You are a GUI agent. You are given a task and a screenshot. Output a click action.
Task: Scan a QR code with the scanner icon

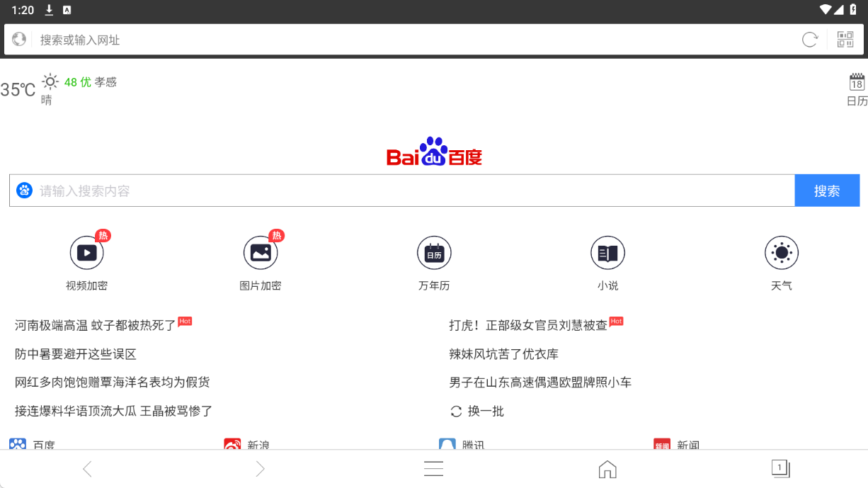[x=845, y=39]
